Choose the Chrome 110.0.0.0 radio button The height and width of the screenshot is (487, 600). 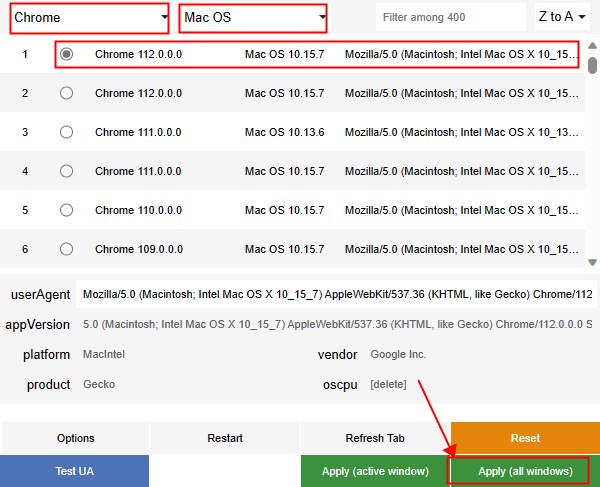(67, 210)
